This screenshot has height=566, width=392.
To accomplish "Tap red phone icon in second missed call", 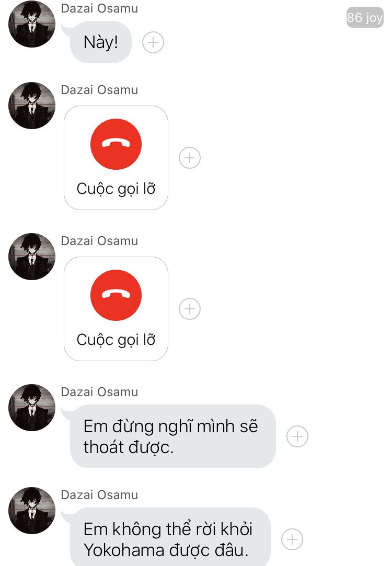I will pos(116,295).
